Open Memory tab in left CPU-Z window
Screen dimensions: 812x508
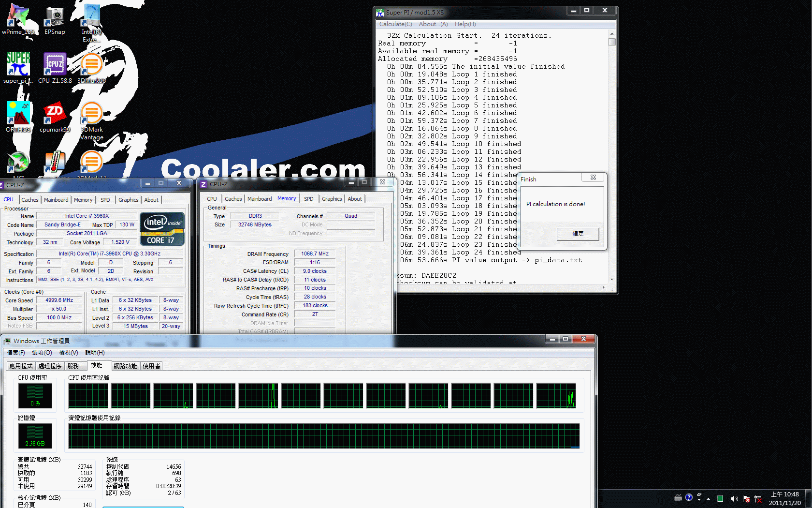[x=83, y=200]
